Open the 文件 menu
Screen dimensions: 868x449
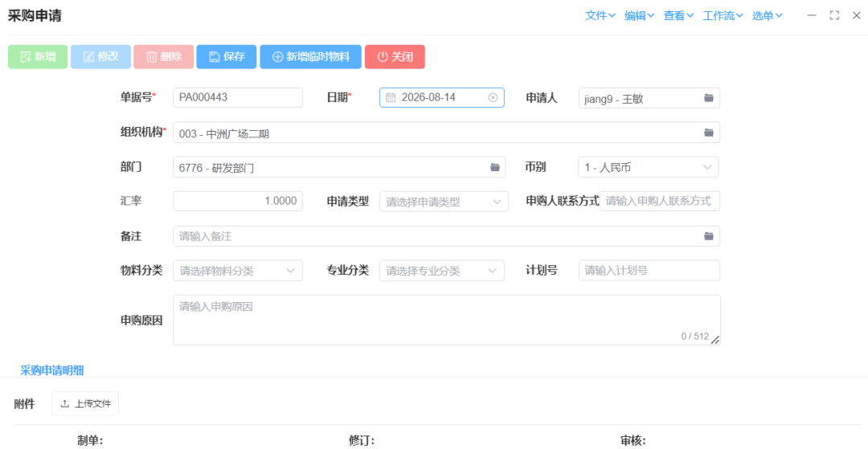[x=600, y=15]
